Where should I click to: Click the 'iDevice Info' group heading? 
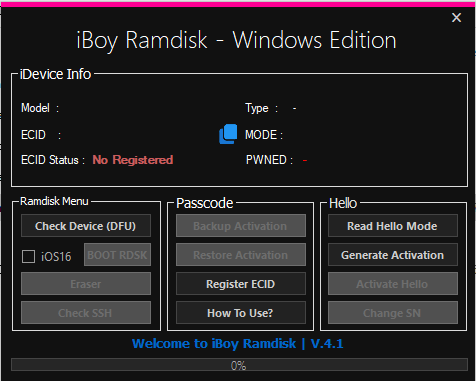(x=55, y=74)
